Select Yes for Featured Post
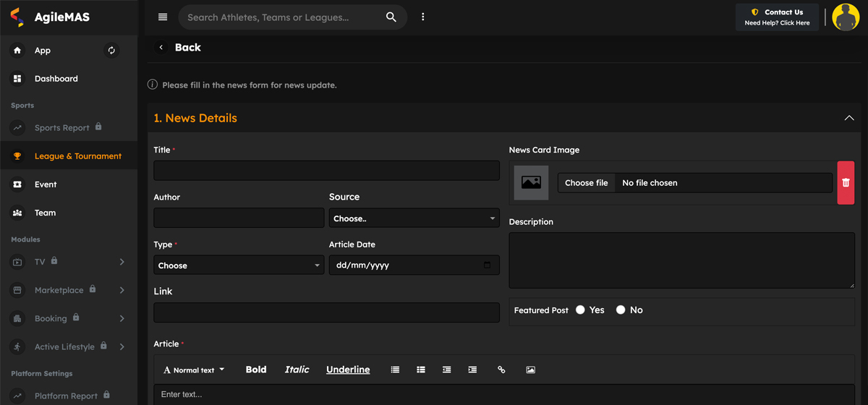The height and width of the screenshot is (405, 868). (x=580, y=310)
